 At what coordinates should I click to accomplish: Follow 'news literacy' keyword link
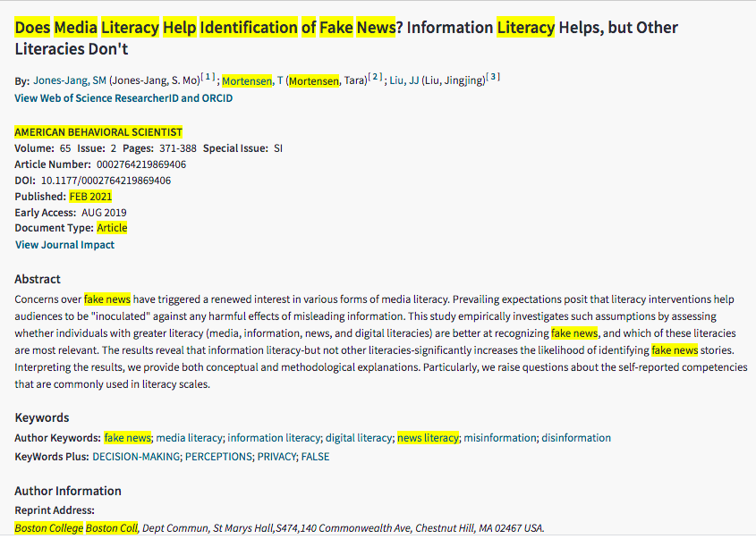point(428,438)
